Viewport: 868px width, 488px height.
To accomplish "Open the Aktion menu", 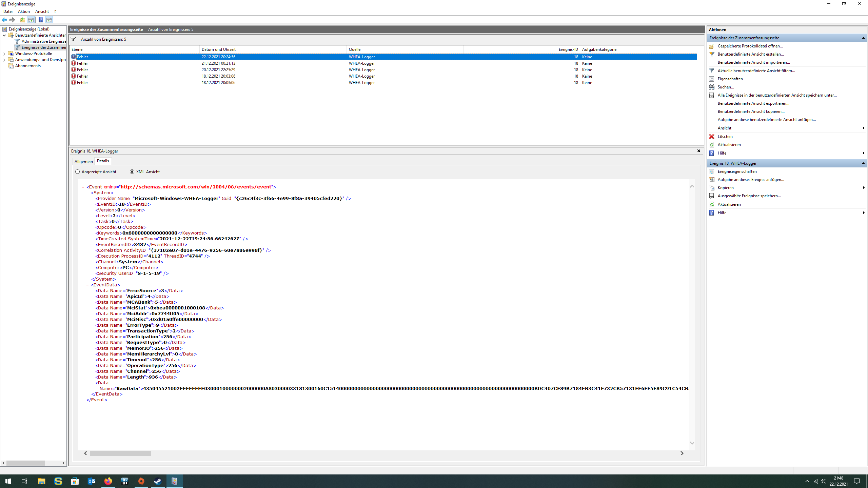I will pyautogui.click(x=24, y=11).
